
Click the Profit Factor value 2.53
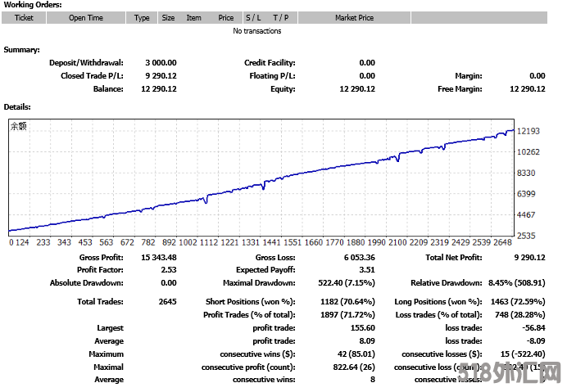[169, 270]
